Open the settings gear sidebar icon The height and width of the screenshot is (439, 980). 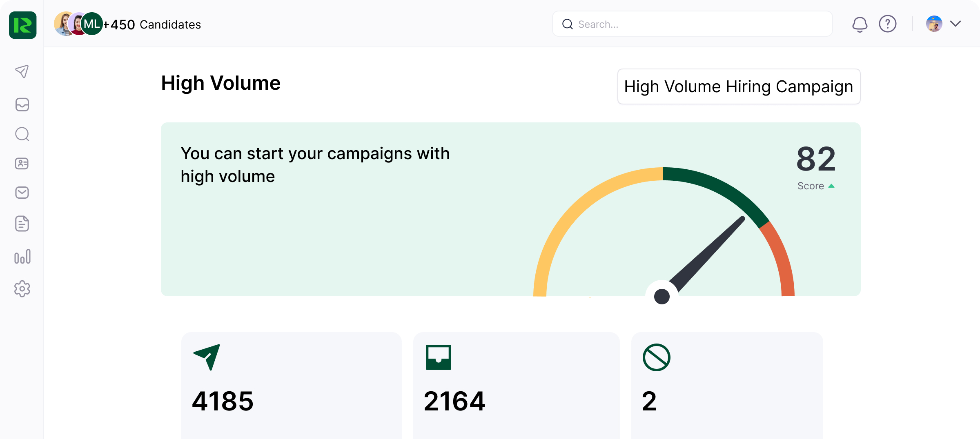click(x=22, y=289)
